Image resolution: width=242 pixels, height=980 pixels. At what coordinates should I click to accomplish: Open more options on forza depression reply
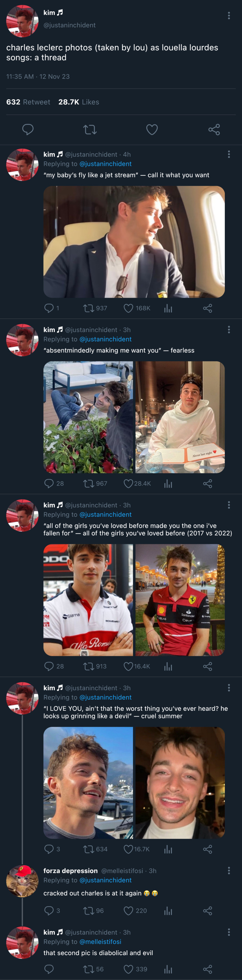click(x=229, y=871)
